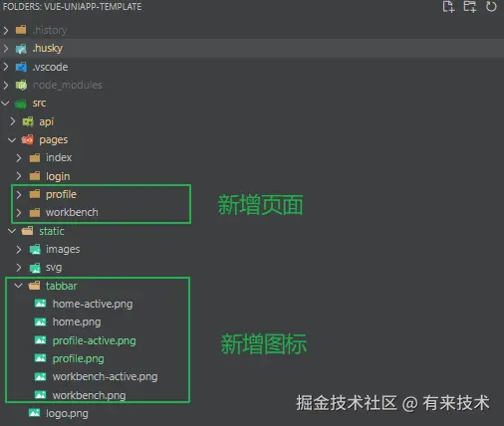
Task: Expand the .history folder chevron
Action: pyautogui.click(x=6, y=31)
